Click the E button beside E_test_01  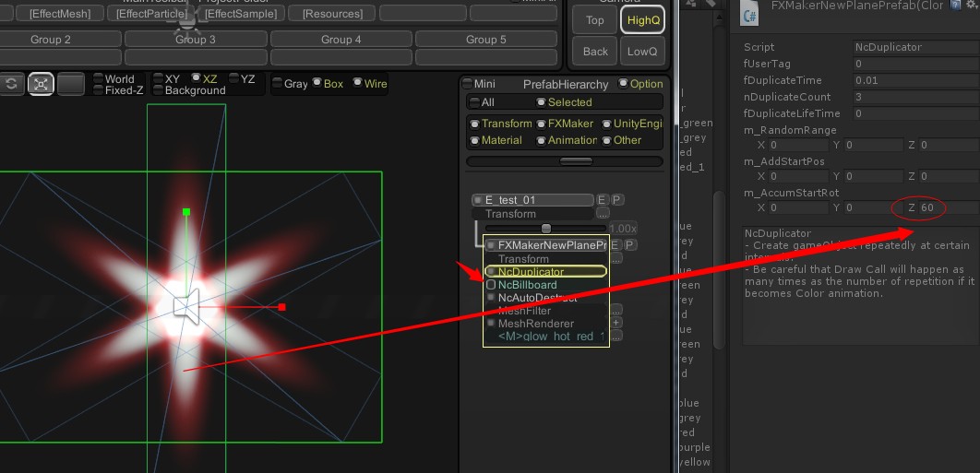coord(602,200)
